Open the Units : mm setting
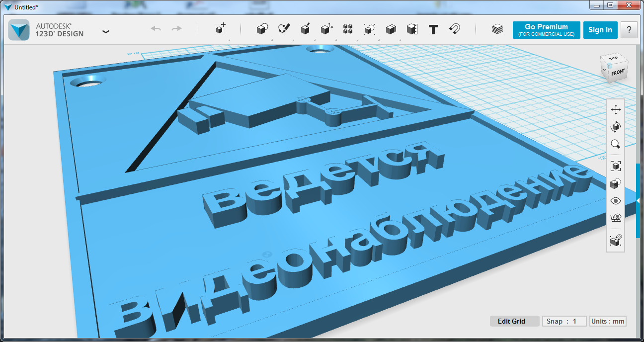This screenshot has height=342, width=644. point(608,321)
